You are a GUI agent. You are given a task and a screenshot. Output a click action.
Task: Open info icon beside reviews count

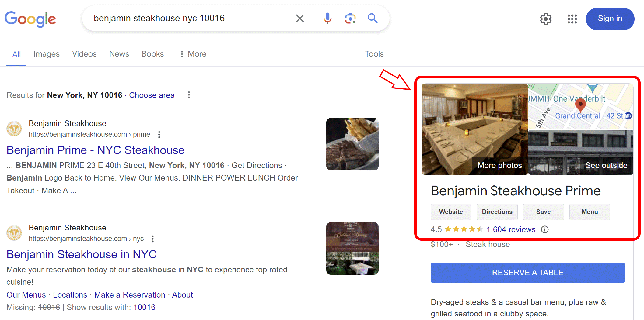click(x=545, y=229)
